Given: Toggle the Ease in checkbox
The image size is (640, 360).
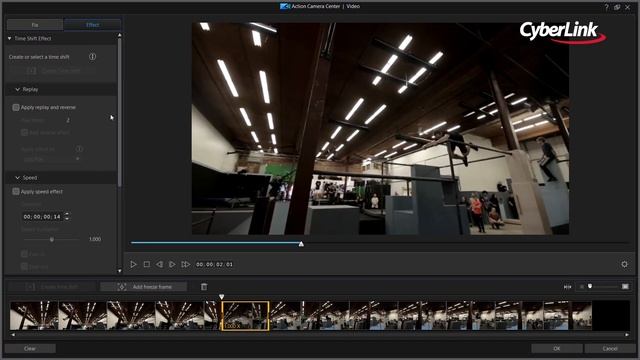Looking at the screenshot, I should (x=24, y=254).
